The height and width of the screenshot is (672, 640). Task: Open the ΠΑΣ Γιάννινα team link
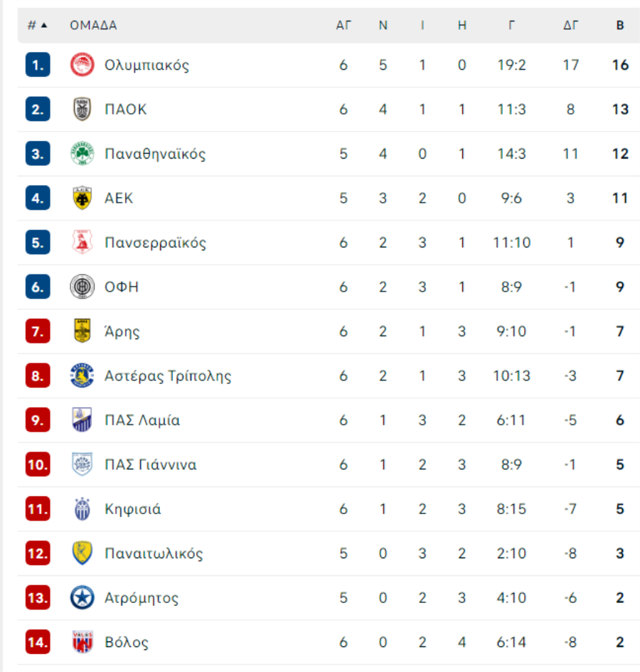(x=151, y=465)
